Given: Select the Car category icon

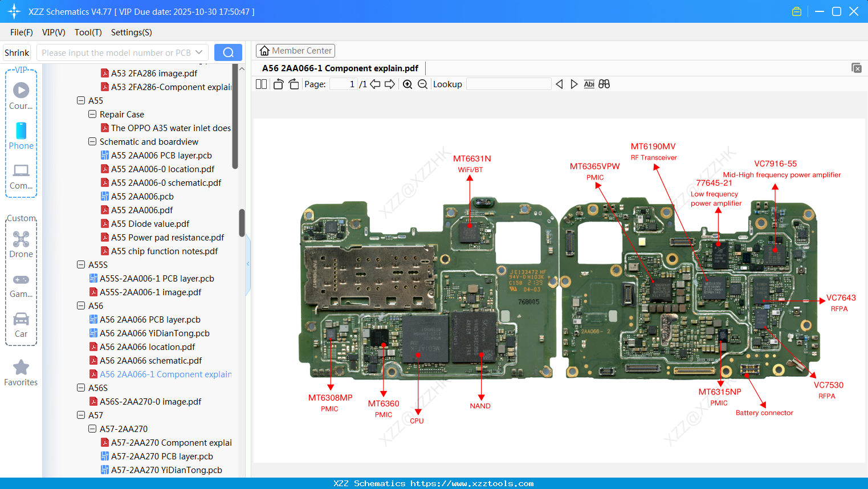Looking at the screenshot, I should click(x=21, y=319).
